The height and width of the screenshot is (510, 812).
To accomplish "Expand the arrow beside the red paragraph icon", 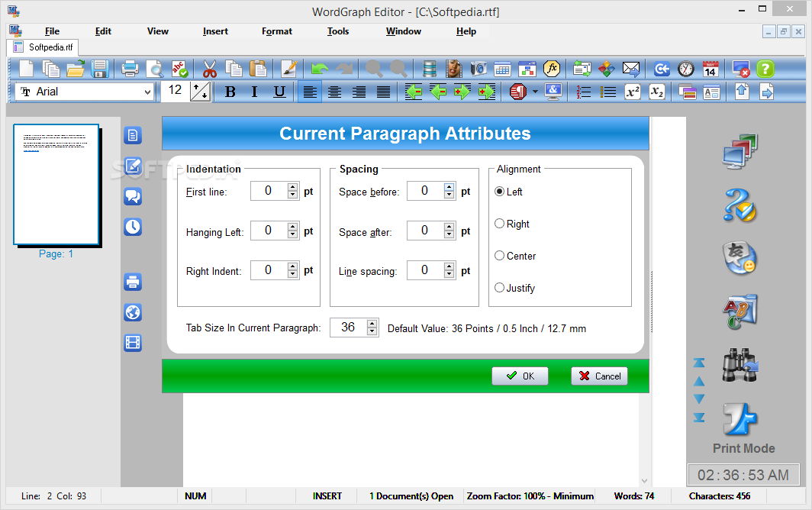I will 535,92.
